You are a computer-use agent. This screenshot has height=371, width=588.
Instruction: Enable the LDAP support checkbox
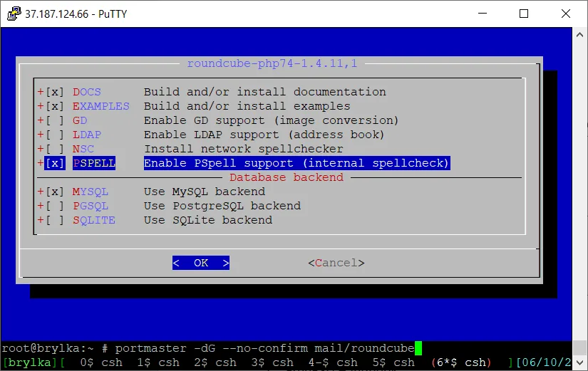[x=55, y=135]
